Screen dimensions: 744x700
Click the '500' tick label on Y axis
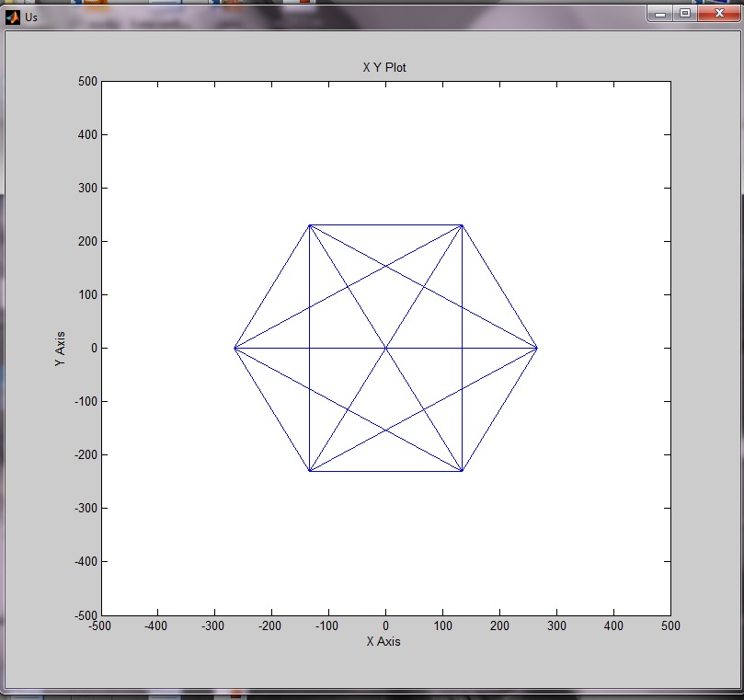(87, 82)
